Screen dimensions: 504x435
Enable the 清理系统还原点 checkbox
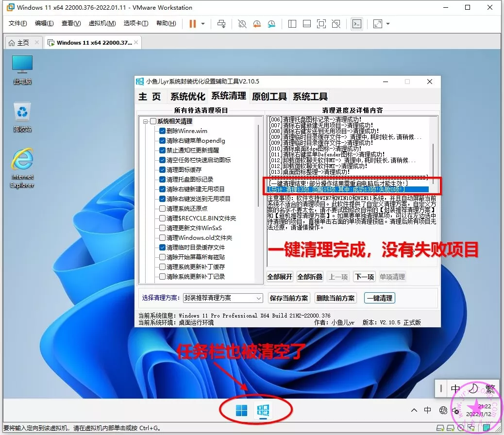163,209
